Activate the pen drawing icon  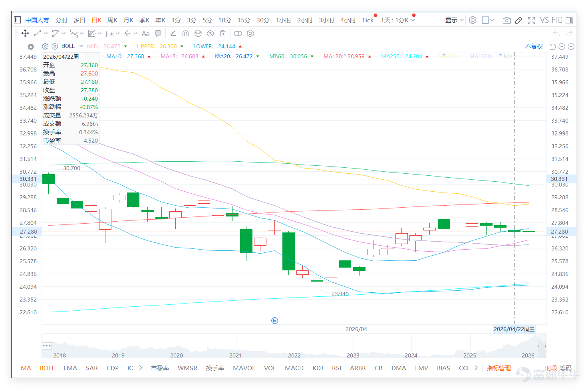pos(518,20)
